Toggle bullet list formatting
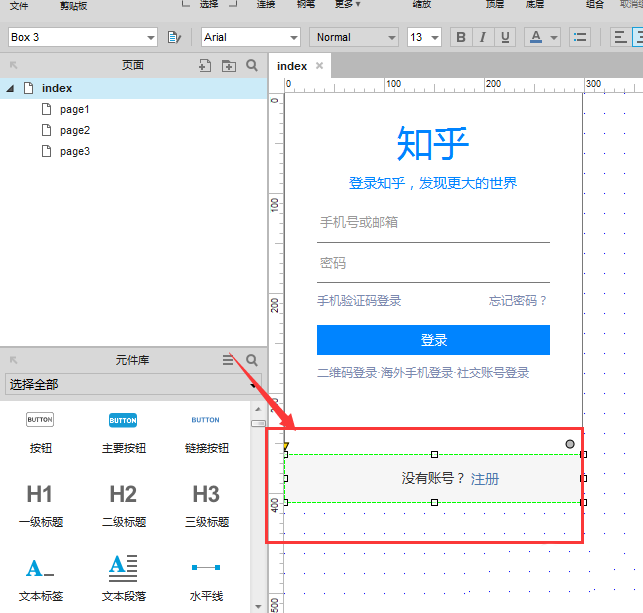 click(580, 37)
